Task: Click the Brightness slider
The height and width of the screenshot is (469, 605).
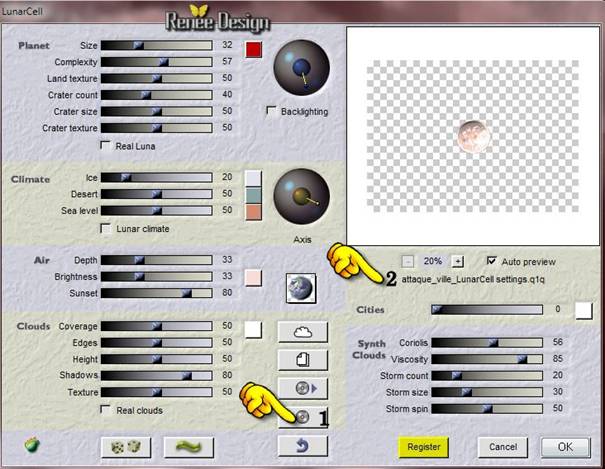Action: click(157, 277)
